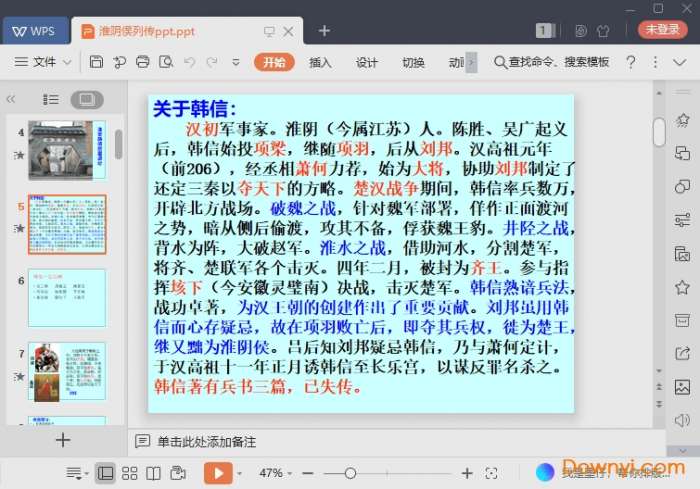Screen dimensions: 700x489
Task: Click the zoom slider handle
Action: click(350, 473)
